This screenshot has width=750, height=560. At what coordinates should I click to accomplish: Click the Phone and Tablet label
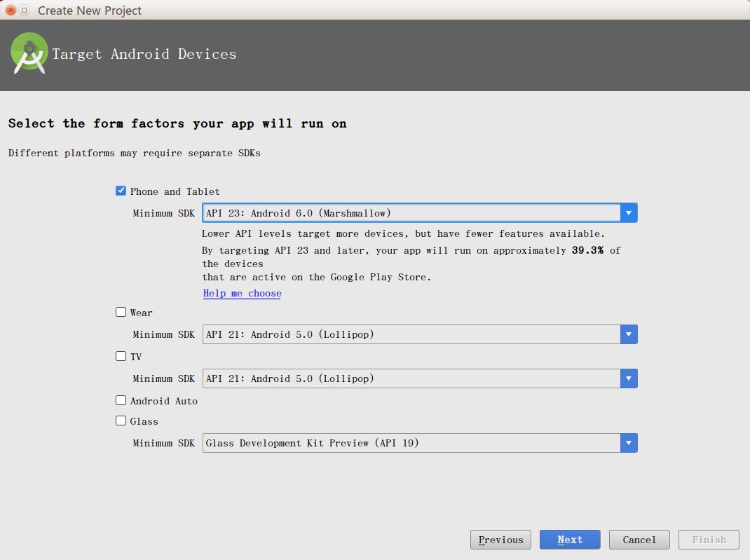175,191
